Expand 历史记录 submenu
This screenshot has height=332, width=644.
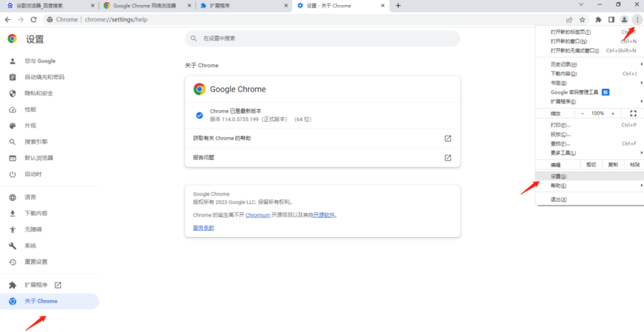(589, 64)
